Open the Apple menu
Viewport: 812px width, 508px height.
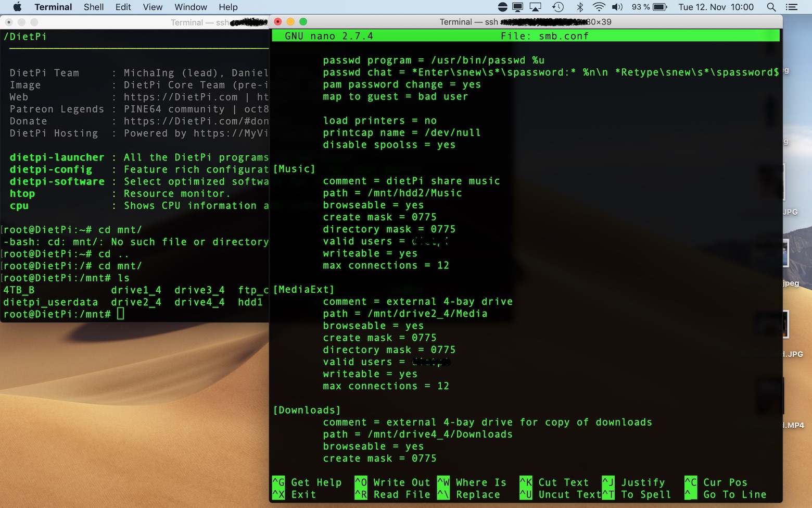tap(17, 7)
